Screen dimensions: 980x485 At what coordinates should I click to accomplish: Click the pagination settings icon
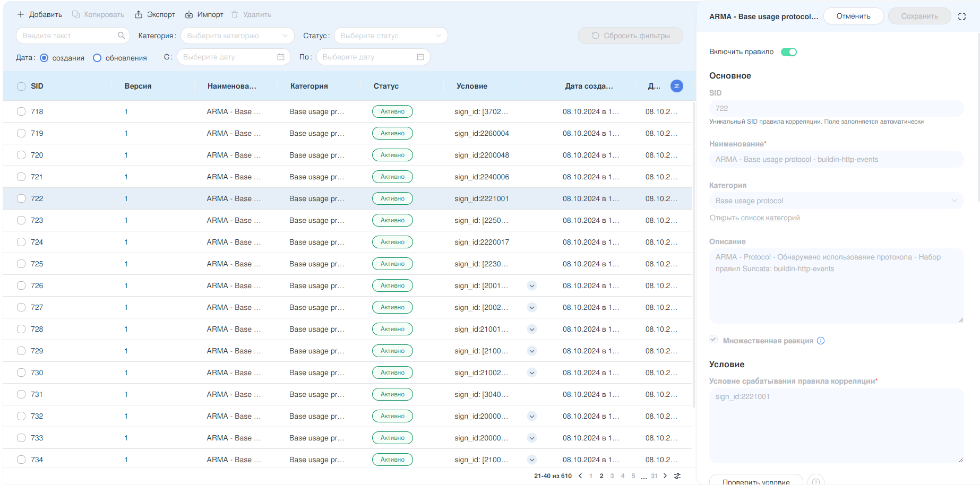[677, 476]
